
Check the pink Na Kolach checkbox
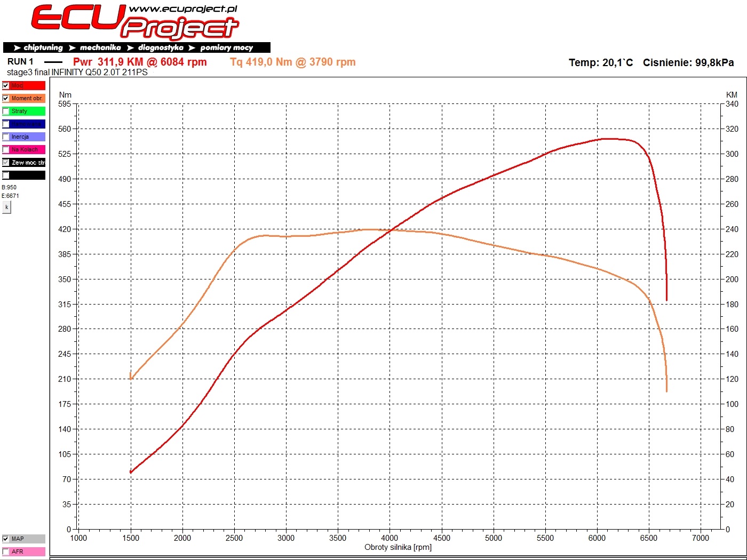click(6, 149)
